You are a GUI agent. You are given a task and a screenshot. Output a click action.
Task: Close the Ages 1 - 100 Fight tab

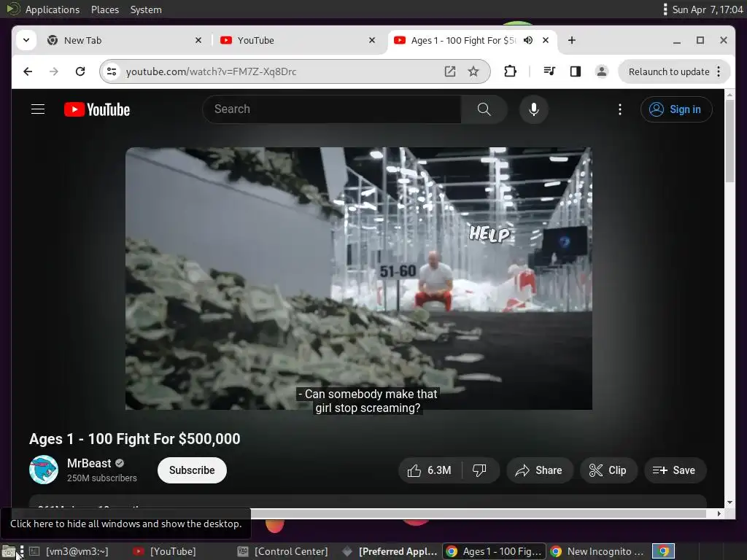pyautogui.click(x=546, y=41)
